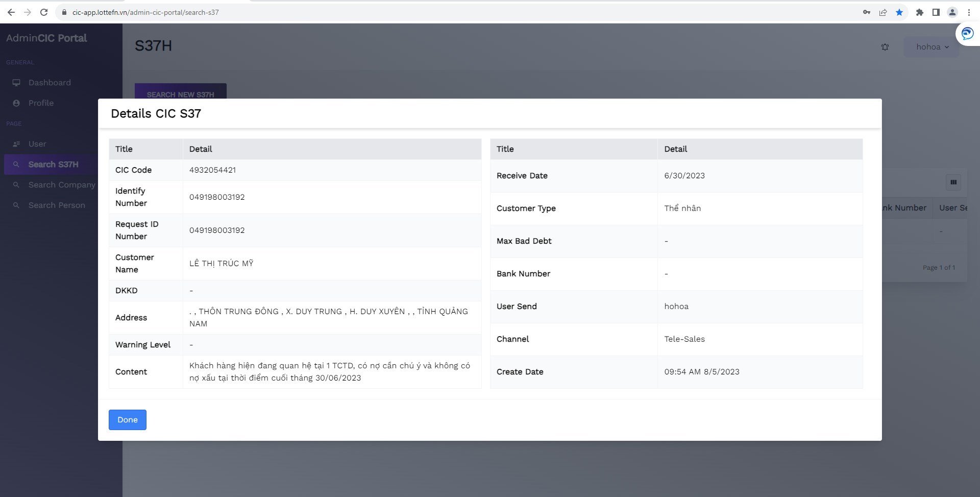Open the notification bell icon
The height and width of the screenshot is (497, 980).
[885, 47]
